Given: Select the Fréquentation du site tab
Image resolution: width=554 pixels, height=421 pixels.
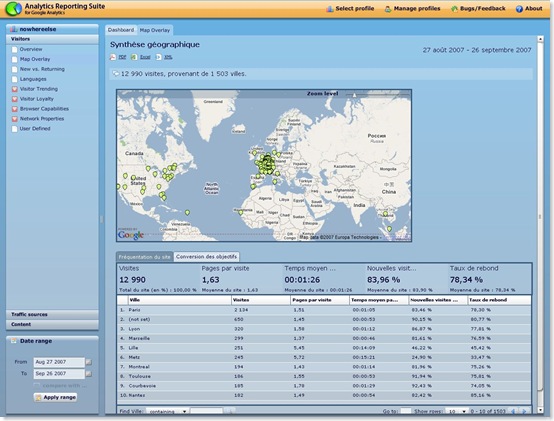Looking at the screenshot, I should 145,257.
